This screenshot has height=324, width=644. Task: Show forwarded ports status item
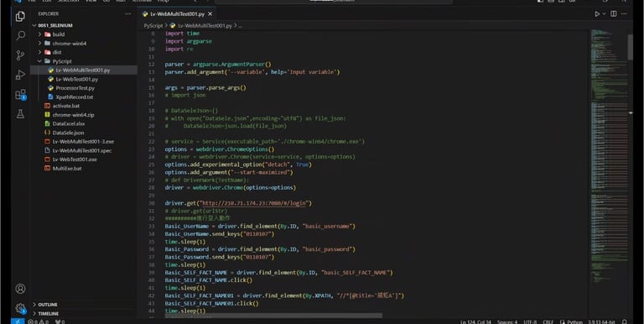60,321
